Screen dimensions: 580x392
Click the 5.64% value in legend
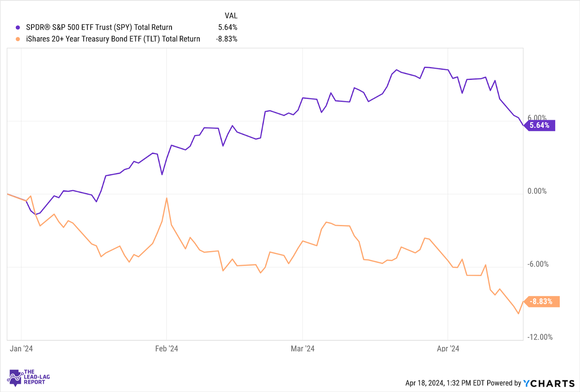[x=227, y=28]
